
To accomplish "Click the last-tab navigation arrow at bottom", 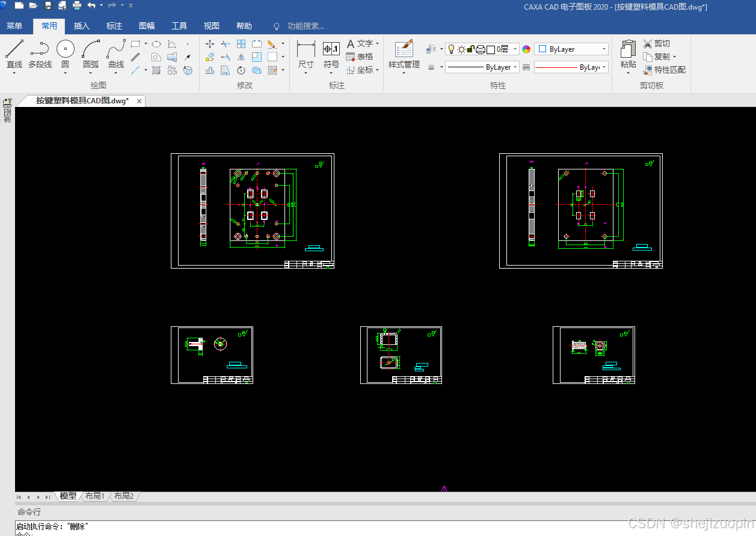I will tap(48, 496).
